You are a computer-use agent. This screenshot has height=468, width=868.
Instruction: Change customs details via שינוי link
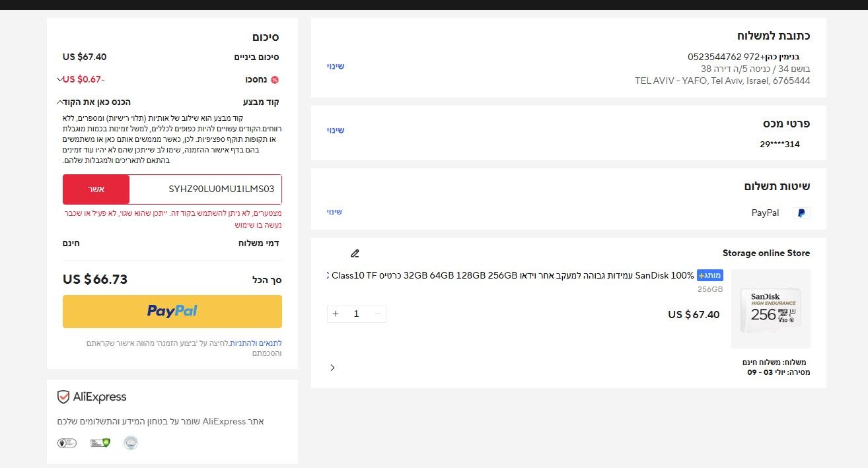[x=336, y=130]
